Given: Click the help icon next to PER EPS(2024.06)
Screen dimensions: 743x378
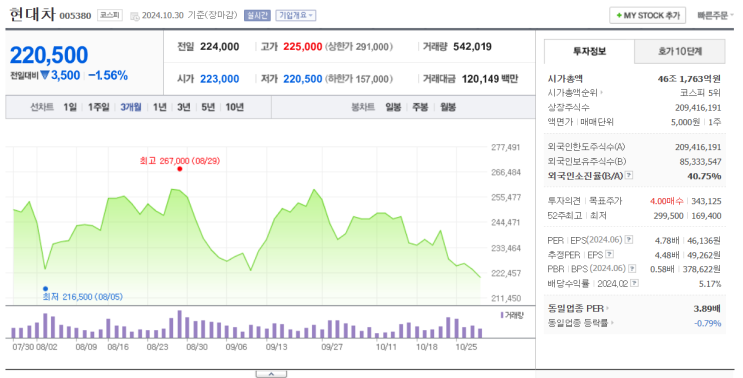Looking at the screenshot, I should (x=629, y=240).
